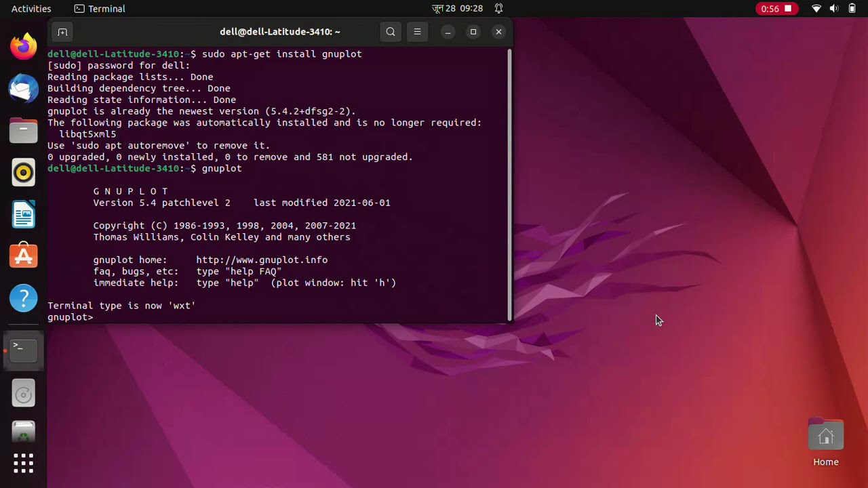Open the disc drive dock icon
Screen dimensions: 868x488
[24, 394]
